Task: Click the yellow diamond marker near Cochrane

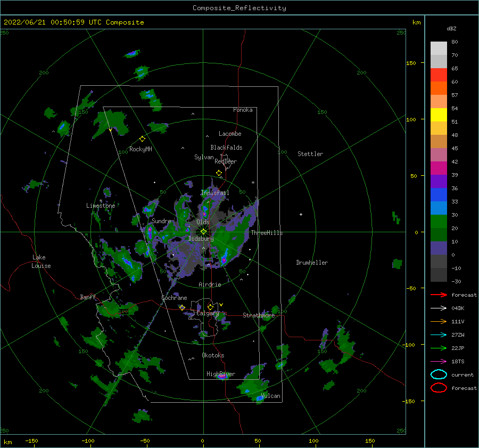Action: click(x=182, y=307)
